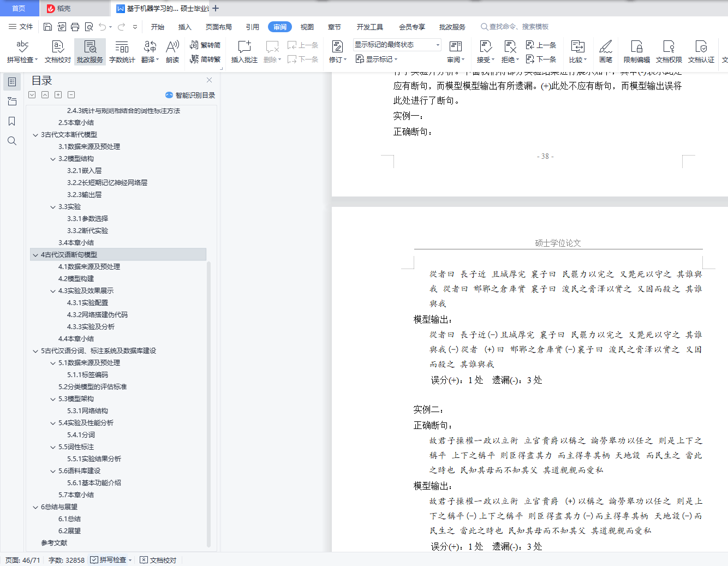Collapse the 5.6语料库建设 tree node

pyautogui.click(x=53, y=471)
